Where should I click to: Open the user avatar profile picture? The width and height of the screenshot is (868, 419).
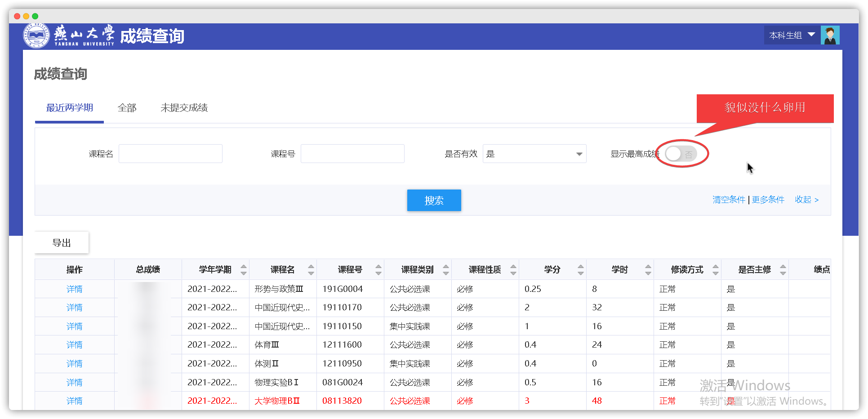pyautogui.click(x=831, y=35)
